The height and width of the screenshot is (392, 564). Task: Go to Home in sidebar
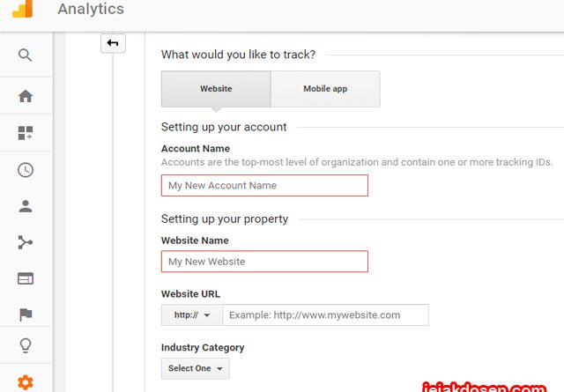click(x=26, y=96)
